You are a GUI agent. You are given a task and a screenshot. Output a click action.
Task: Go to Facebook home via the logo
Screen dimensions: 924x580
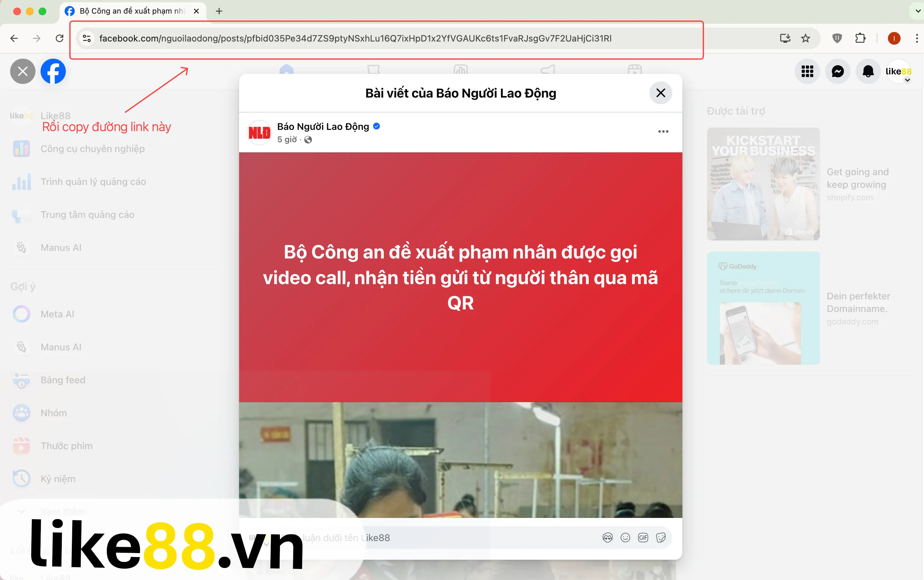tap(53, 71)
